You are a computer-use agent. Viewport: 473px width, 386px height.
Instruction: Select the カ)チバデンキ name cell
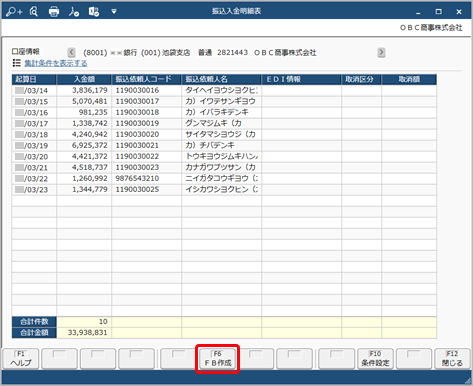221,145
